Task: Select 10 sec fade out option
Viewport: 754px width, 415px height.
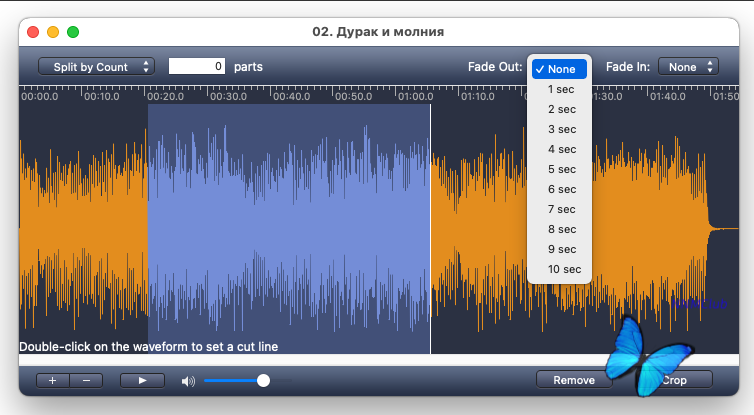Action: pyautogui.click(x=564, y=269)
